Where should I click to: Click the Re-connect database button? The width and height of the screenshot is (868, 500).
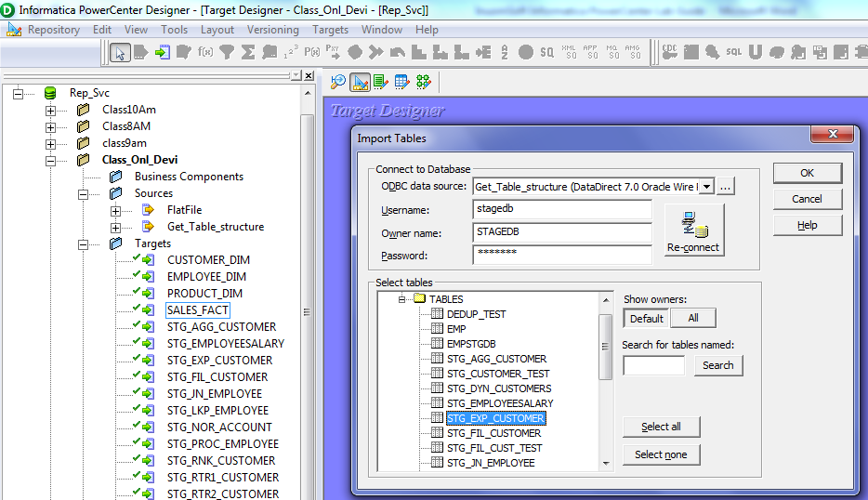click(x=693, y=230)
